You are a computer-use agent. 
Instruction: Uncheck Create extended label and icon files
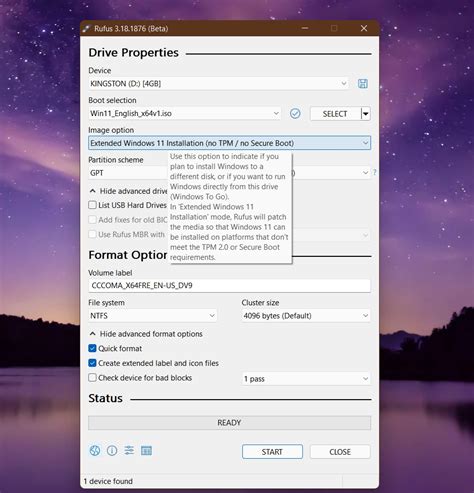pos(92,363)
